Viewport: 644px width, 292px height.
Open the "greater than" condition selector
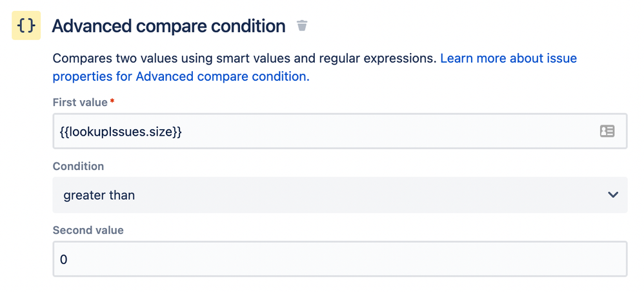339,194
